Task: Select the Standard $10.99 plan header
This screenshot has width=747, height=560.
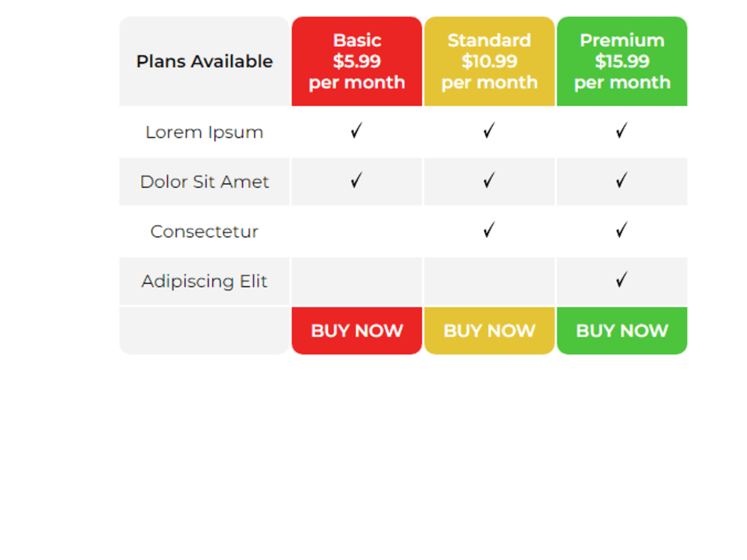Action: coord(489,62)
